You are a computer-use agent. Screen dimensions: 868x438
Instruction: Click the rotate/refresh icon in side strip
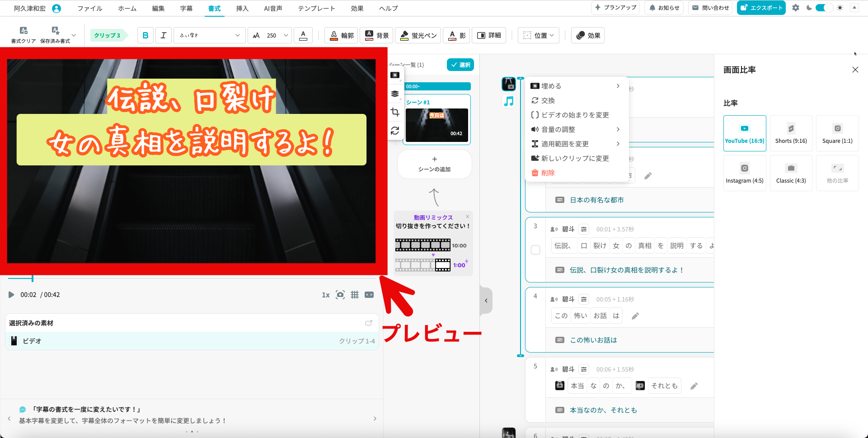tap(395, 131)
